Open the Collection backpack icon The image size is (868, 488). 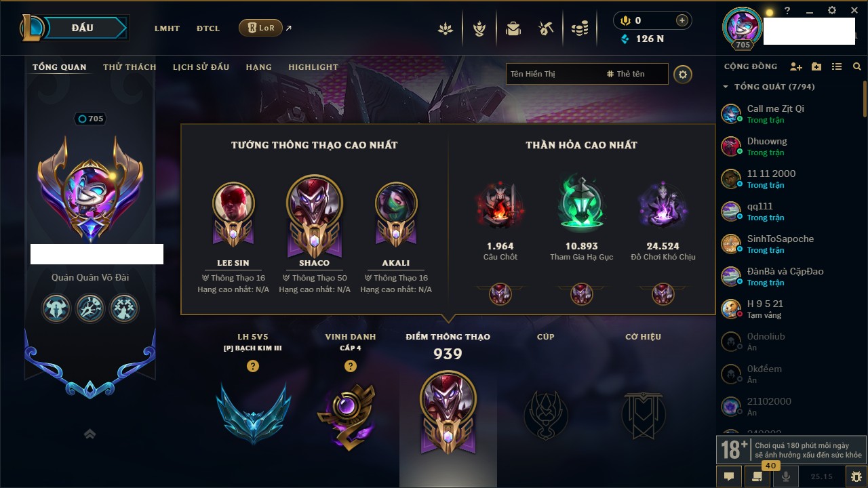tap(513, 28)
